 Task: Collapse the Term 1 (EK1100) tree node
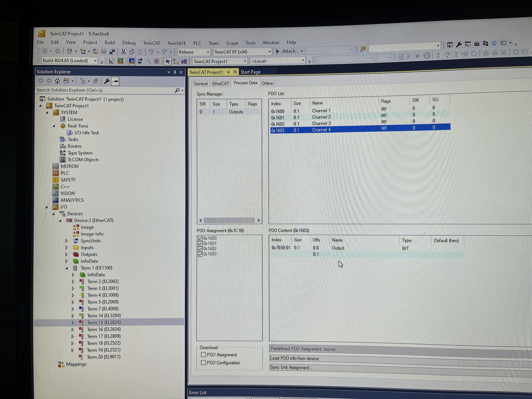pyautogui.click(x=67, y=268)
